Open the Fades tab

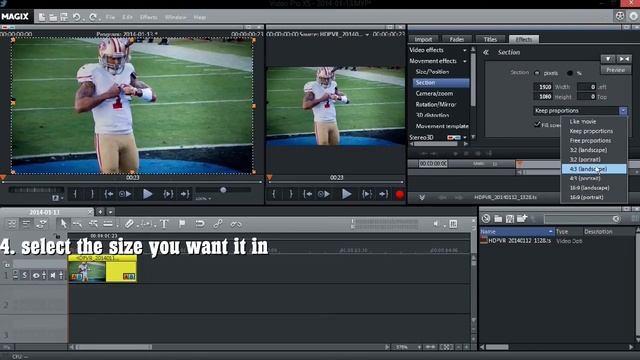pos(456,39)
